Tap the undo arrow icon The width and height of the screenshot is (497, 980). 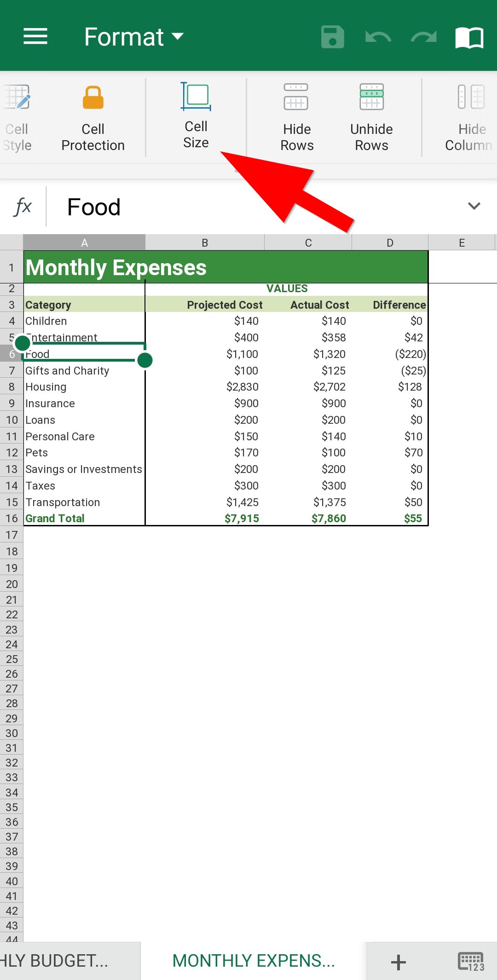pos(378,37)
